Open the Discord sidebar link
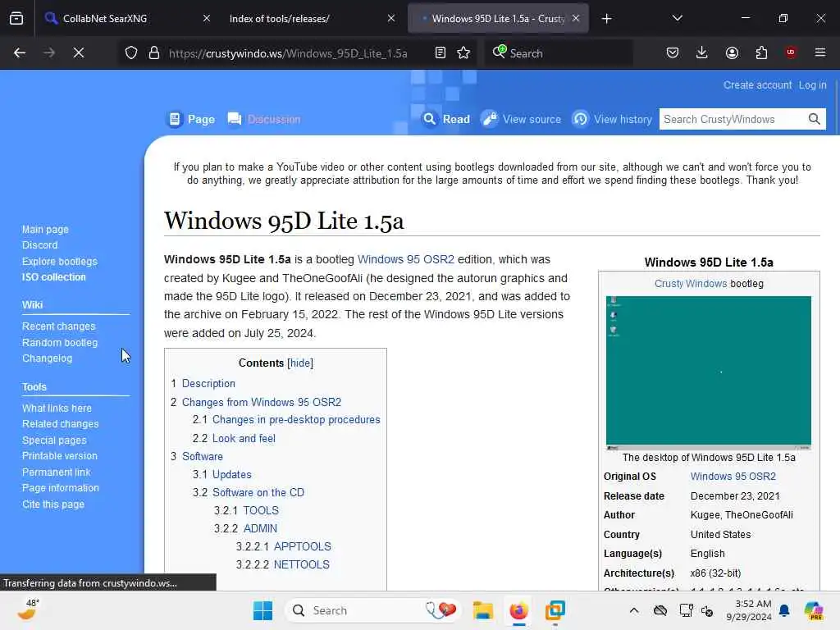The width and height of the screenshot is (840, 630). pos(39,244)
